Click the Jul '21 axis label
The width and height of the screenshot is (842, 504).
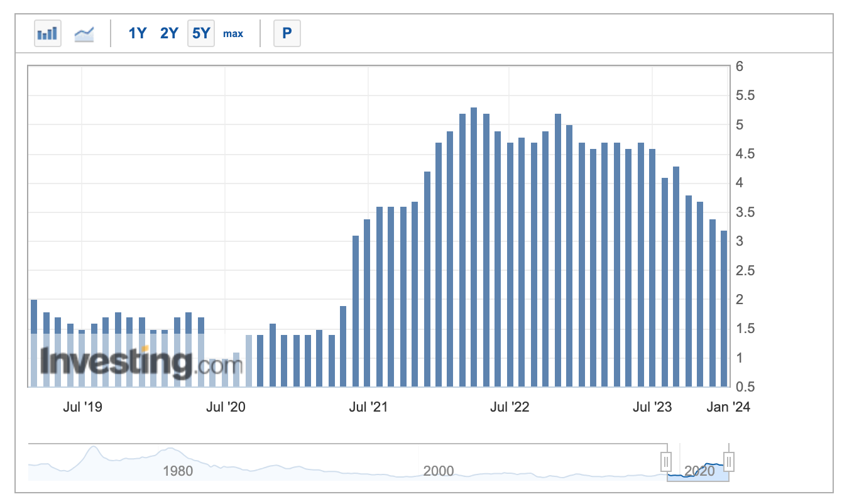[368, 407]
